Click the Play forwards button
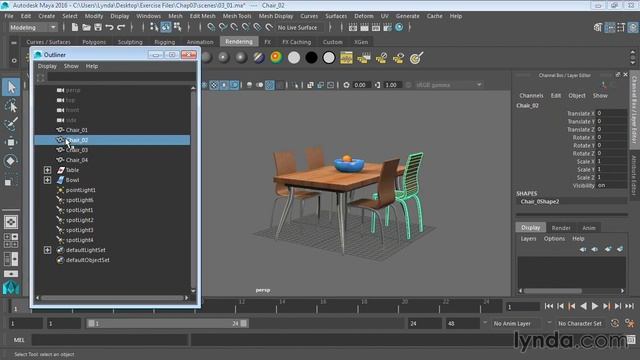Screen dimensions: 640x360 click(595, 306)
